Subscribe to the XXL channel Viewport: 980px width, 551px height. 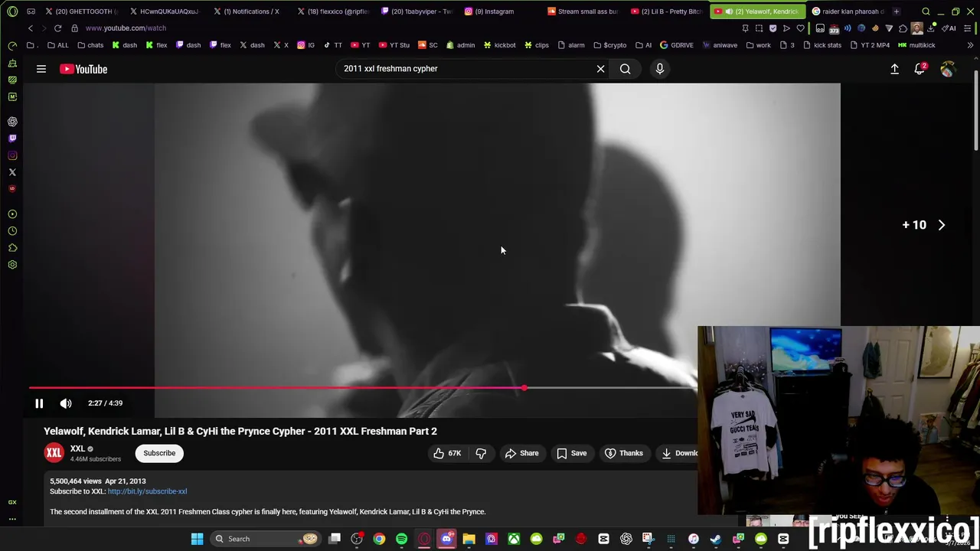[159, 453]
